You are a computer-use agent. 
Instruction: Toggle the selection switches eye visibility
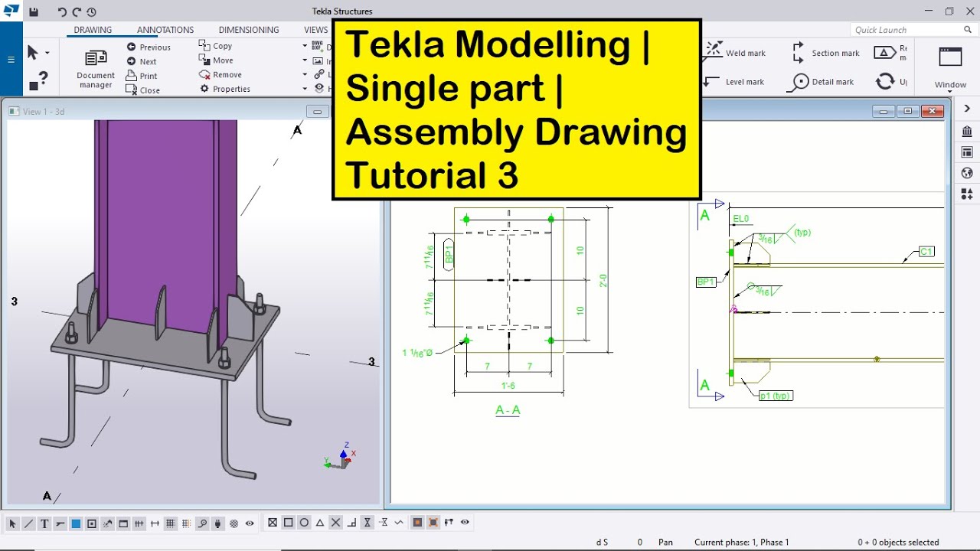tap(250, 523)
